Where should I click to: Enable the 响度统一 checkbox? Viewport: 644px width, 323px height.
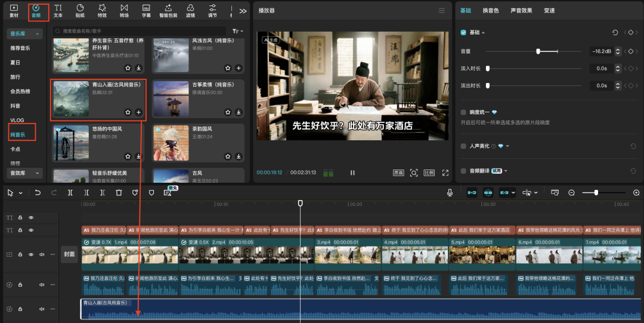pyautogui.click(x=464, y=112)
